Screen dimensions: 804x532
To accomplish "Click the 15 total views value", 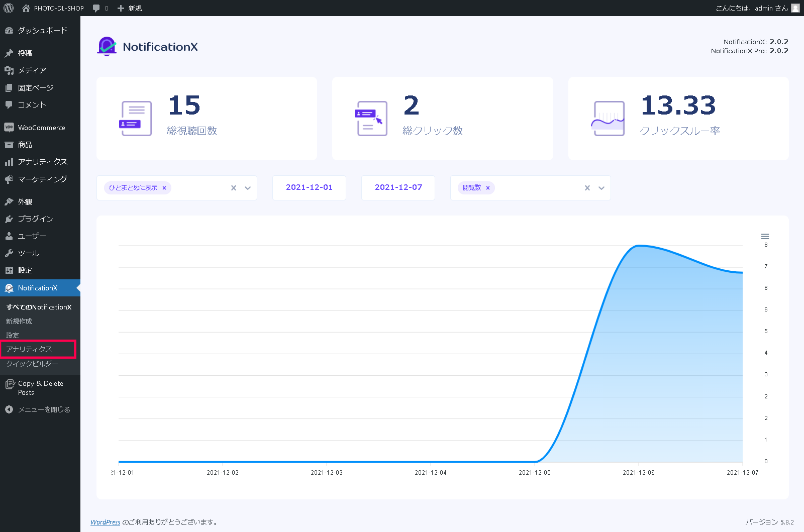I will point(184,105).
